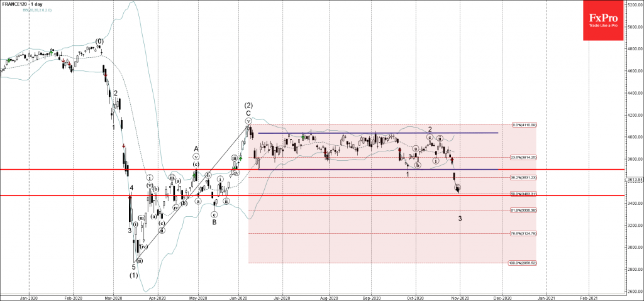Click the Nov-2020 date on time axis
The width and height of the screenshot is (644, 301).
(460, 296)
